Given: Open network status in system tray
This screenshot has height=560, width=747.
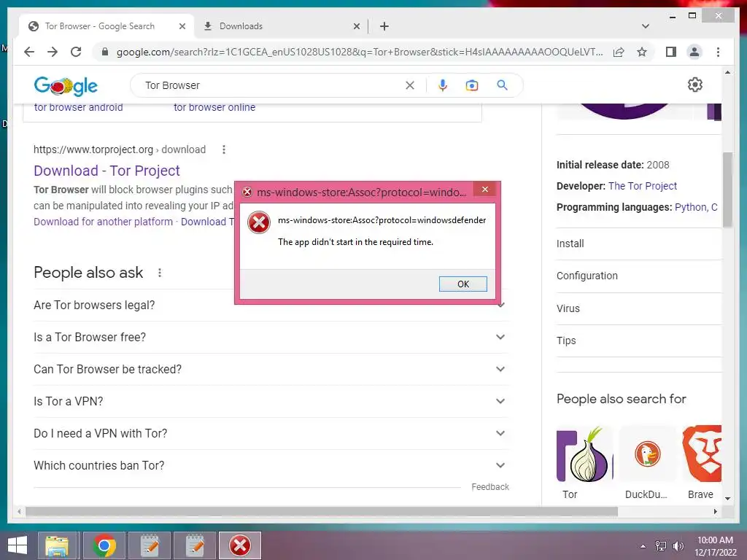Looking at the screenshot, I should point(661,545).
